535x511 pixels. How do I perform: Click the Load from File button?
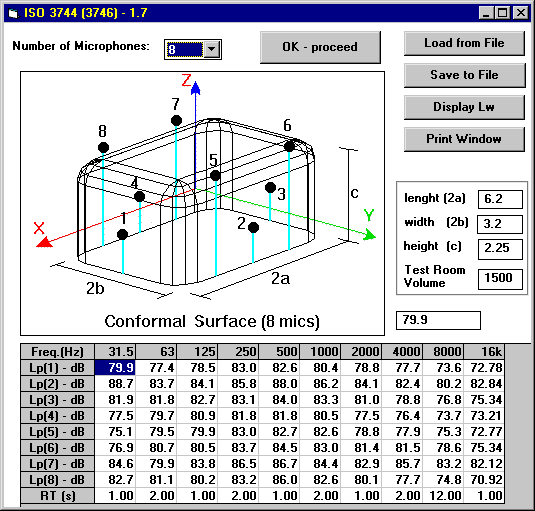click(464, 43)
